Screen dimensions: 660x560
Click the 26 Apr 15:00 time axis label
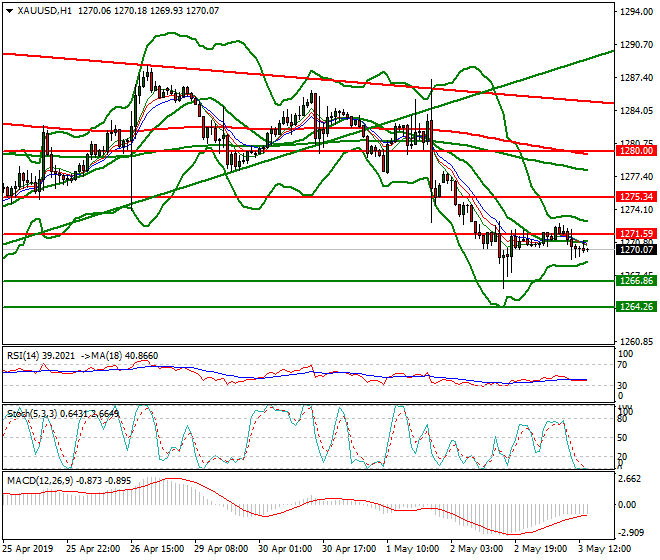click(x=157, y=549)
